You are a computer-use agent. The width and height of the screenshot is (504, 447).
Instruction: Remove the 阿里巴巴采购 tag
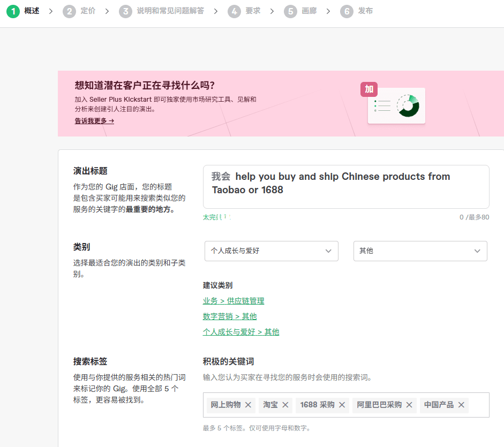point(409,405)
